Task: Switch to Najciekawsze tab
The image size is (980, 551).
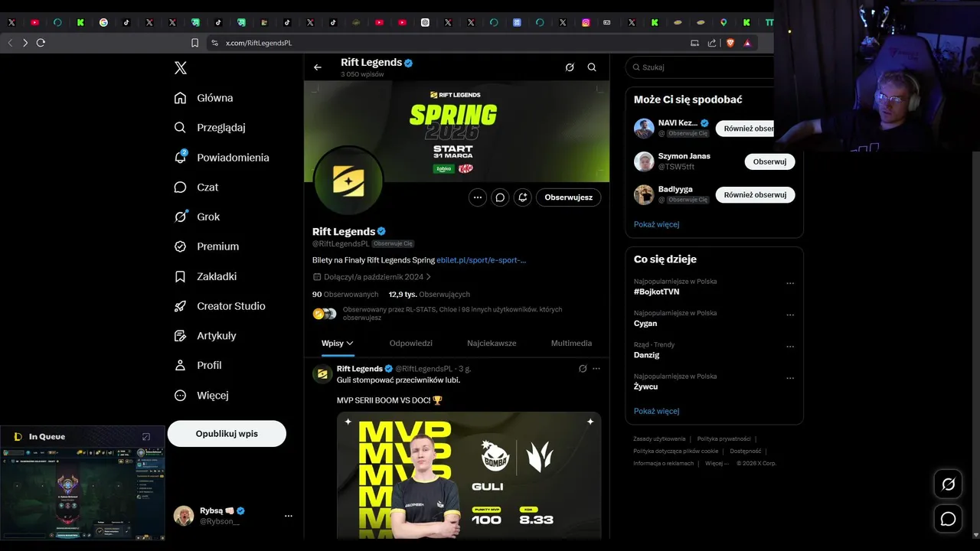Action: 492,344
